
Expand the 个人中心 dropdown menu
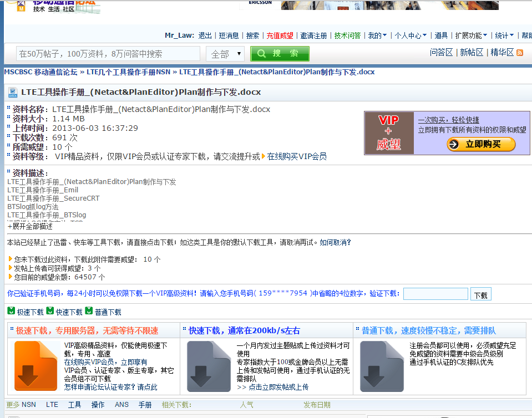tap(411, 35)
